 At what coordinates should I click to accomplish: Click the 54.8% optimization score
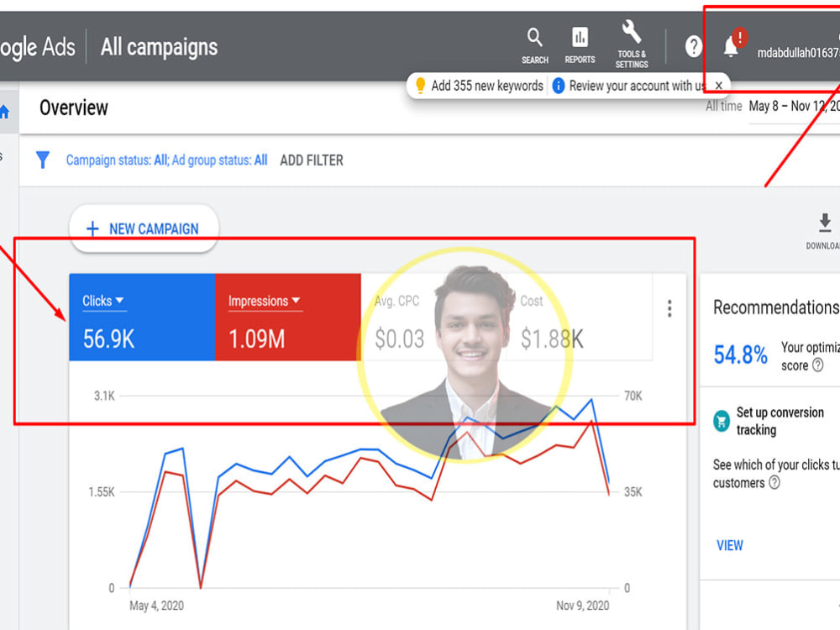(740, 354)
